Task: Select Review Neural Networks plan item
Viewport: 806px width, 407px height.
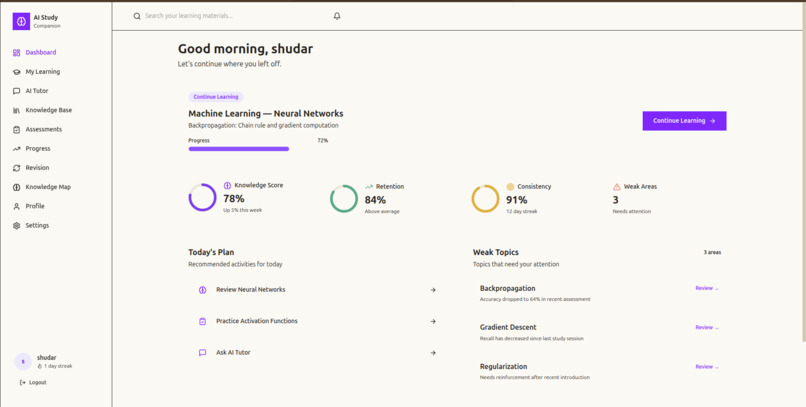Action: pyautogui.click(x=317, y=290)
